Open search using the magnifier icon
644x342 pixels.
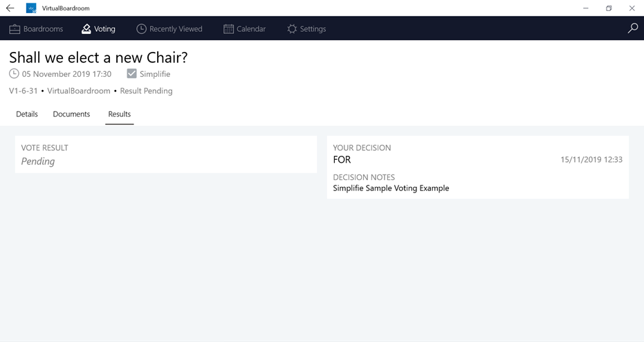click(633, 28)
